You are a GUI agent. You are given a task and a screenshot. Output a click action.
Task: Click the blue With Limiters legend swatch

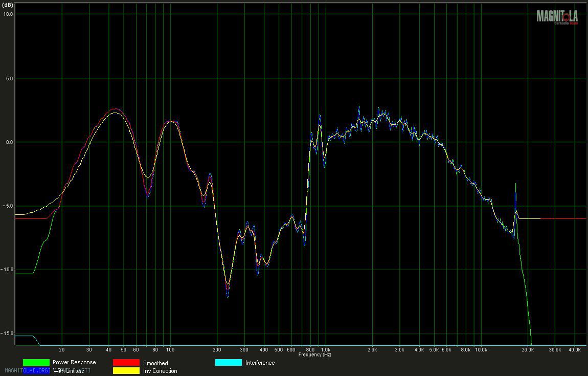point(36,371)
